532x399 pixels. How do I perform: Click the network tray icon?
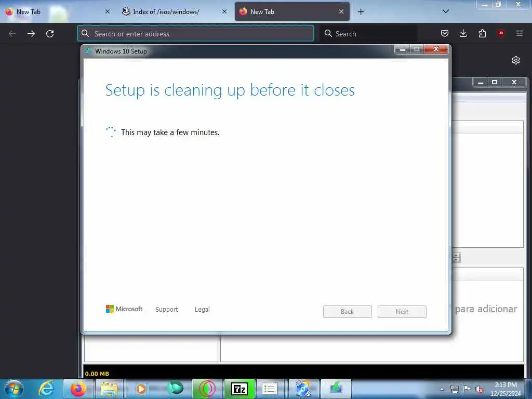click(454, 389)
